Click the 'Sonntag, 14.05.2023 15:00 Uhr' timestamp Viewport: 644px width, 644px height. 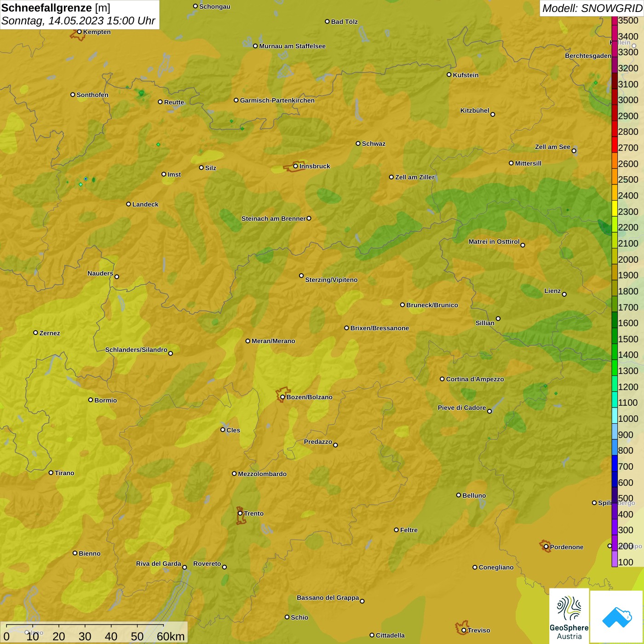click(78, 21)
